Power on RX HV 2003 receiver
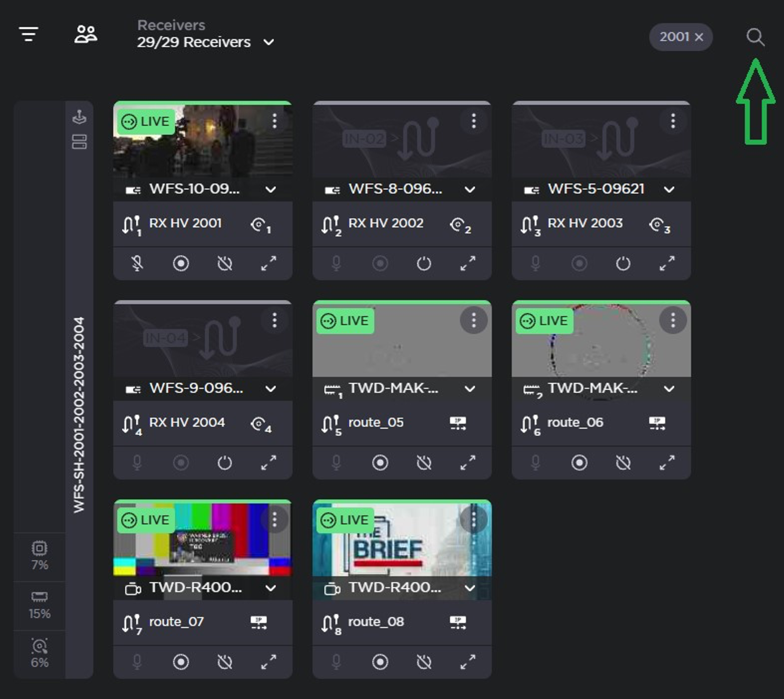Screen dimensions: 784x699 click(x=623, y=264)
